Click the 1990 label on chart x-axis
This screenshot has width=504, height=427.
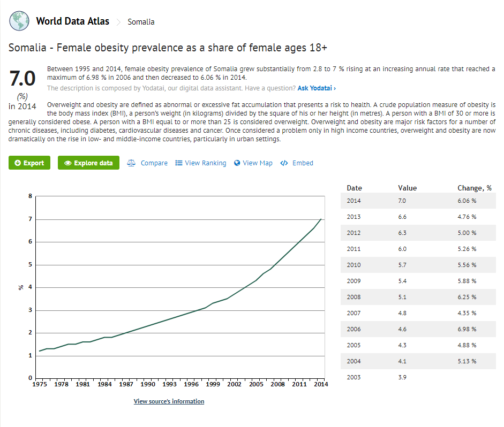click(148, 384)
